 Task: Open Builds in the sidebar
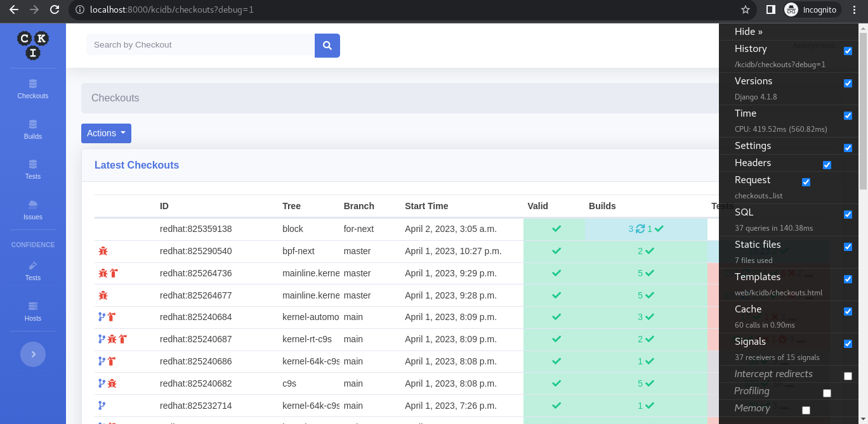[33, 130]
